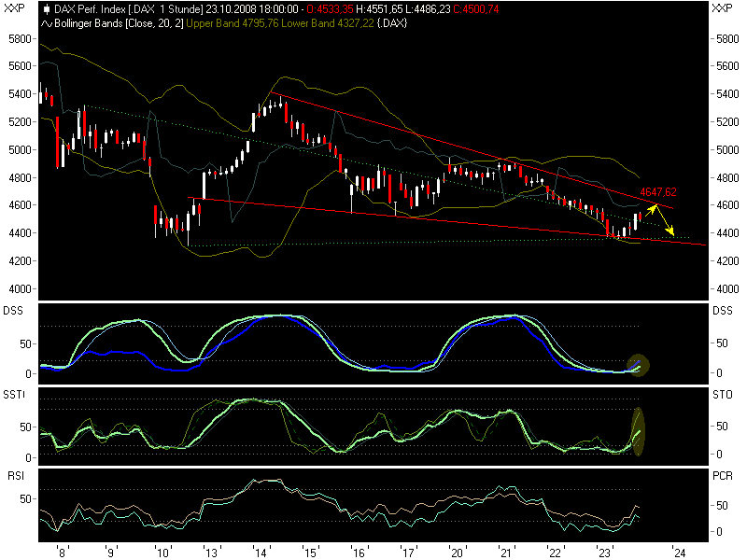
Task: Click the Lower Band 4327,22 readout
Action: pyautogui.click(x=328, y=23)
